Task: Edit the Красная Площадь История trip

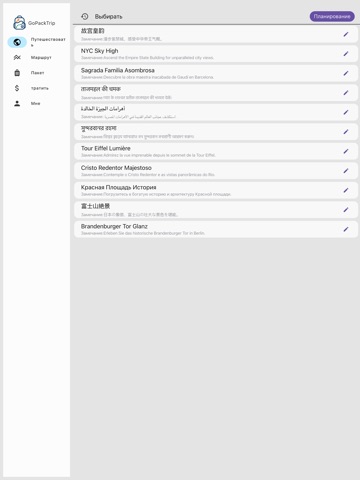Action: (x=346, y=190)
